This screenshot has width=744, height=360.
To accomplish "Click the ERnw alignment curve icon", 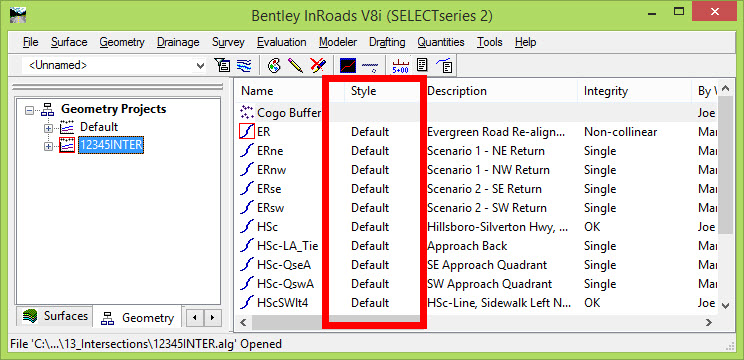I will (x=247, y=170).
